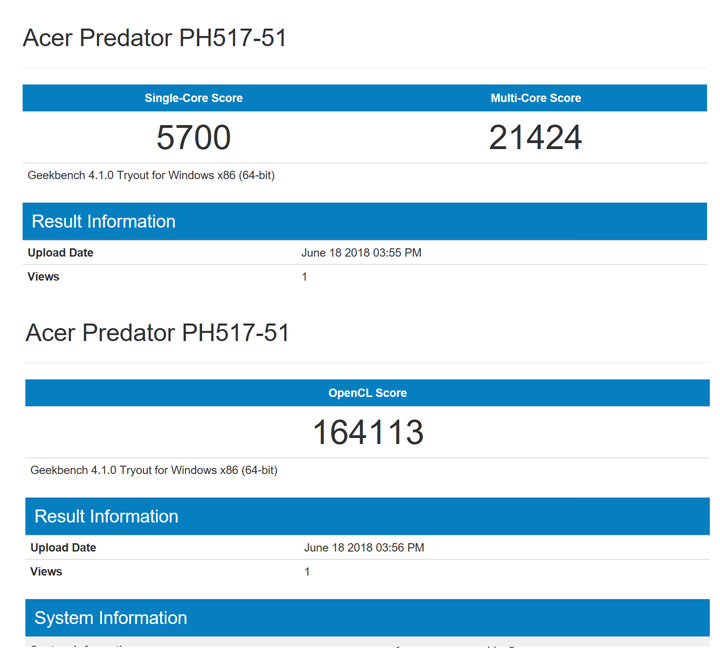Click Result Information header below the 5700 score
Viewport: 720px width, 648px height.
coord(104,221)
